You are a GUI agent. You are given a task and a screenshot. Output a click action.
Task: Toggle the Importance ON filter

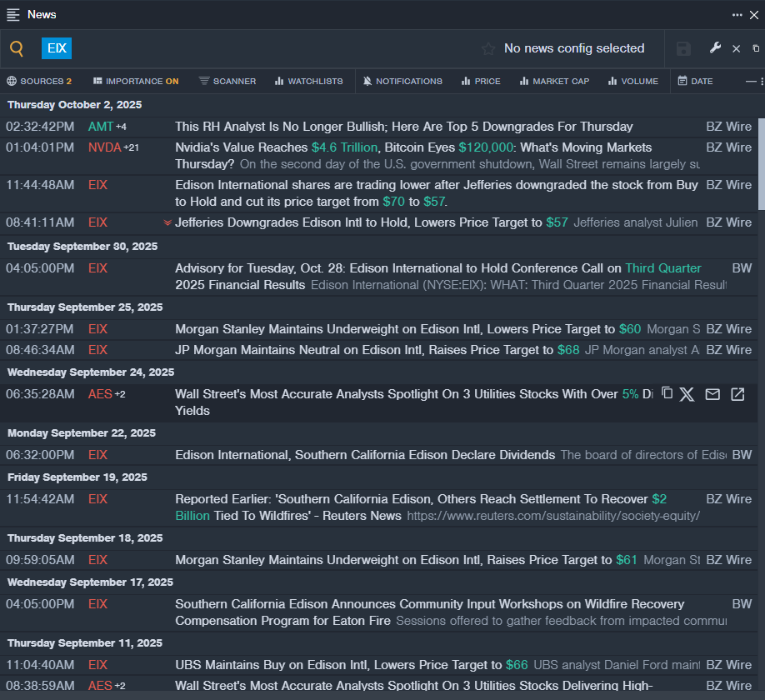136,81
